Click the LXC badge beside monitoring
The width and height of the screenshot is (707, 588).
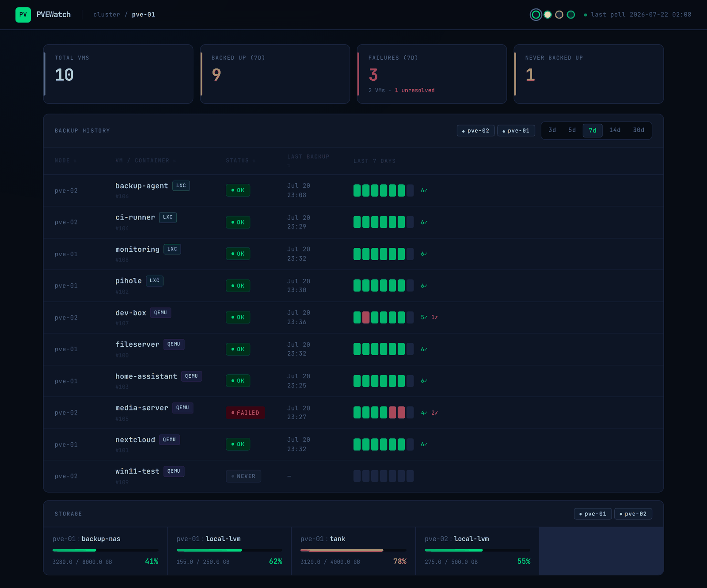(x=172, y=249)
